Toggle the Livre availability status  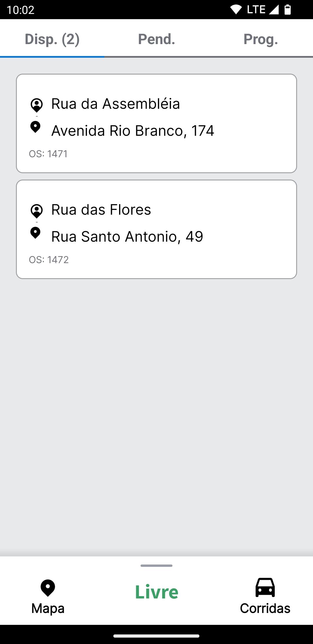pyautogui.click(x=156, y=592)
